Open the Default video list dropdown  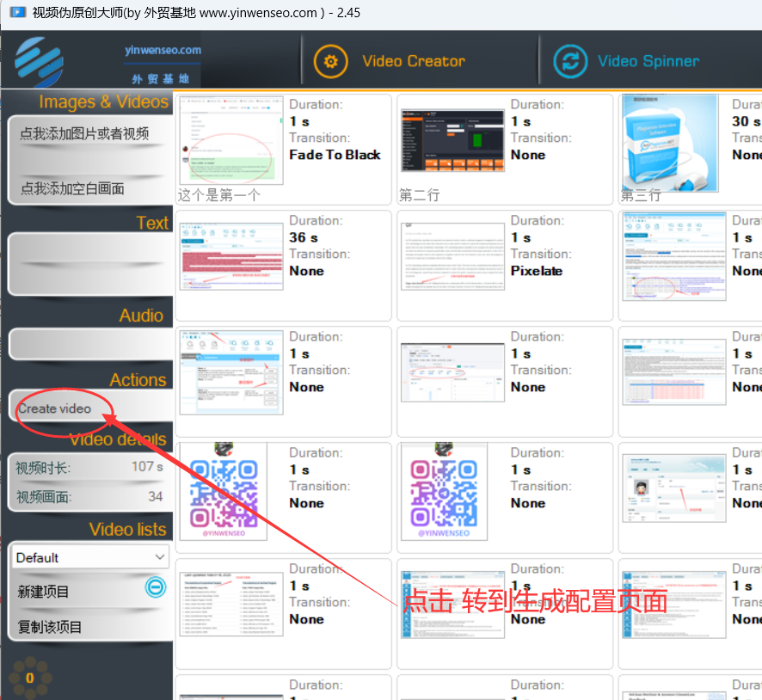coord(89,557)
